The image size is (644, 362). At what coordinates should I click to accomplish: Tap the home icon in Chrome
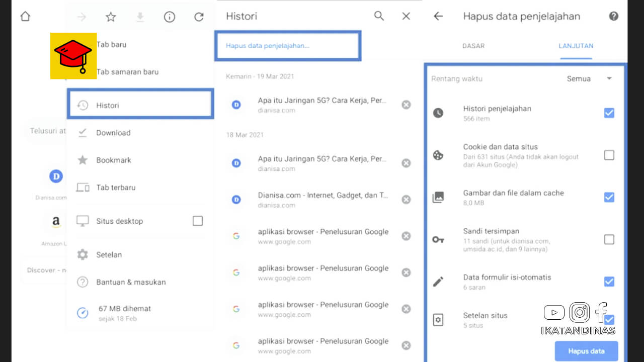[x=25, y=17]
